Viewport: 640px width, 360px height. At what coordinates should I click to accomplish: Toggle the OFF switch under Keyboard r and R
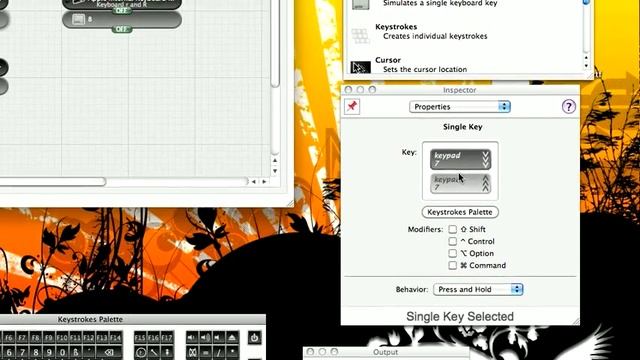(x=122, y=10)
